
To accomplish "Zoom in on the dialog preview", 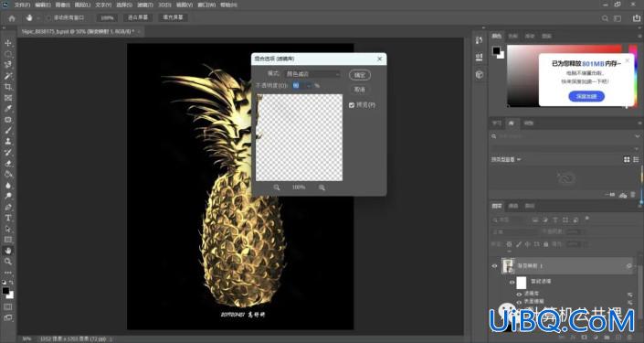I will (322, 188).
